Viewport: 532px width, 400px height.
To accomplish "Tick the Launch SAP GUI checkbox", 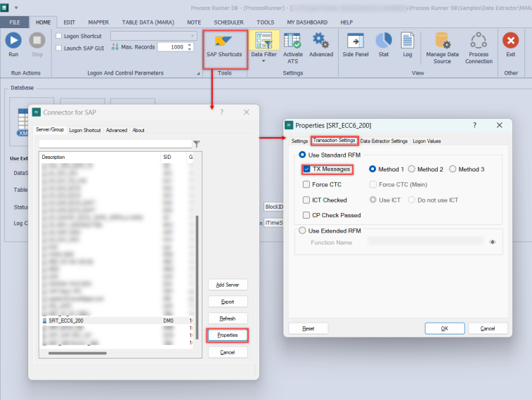I will 58,47.
